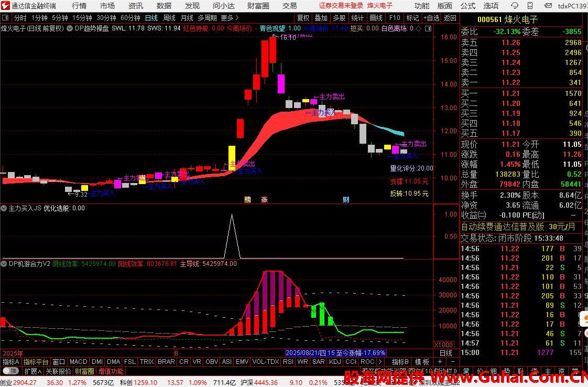The width and height of the screenshot is (588, 387).
Task: Click the plus icon beside 模板
Action: pos(440,362)
